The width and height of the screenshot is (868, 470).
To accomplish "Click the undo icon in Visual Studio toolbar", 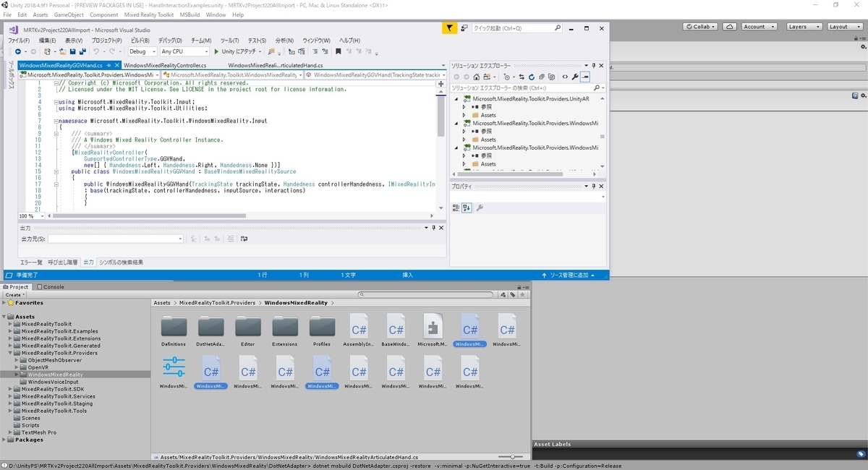I will 96,51.
